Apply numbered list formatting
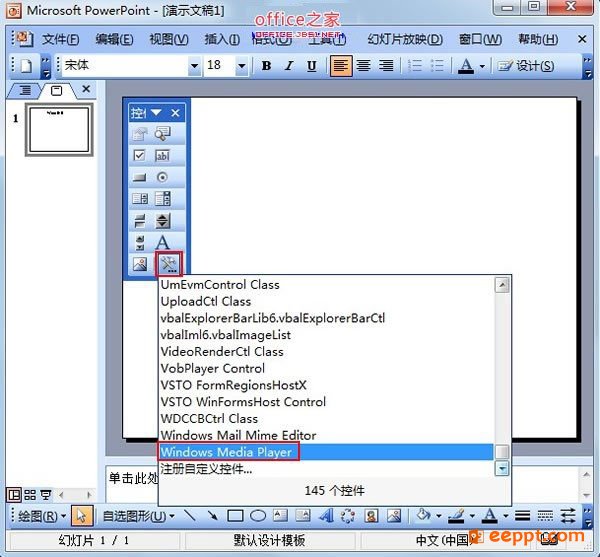Image resolution: width=600 pixels, height=557 pixels. [415, 66]
